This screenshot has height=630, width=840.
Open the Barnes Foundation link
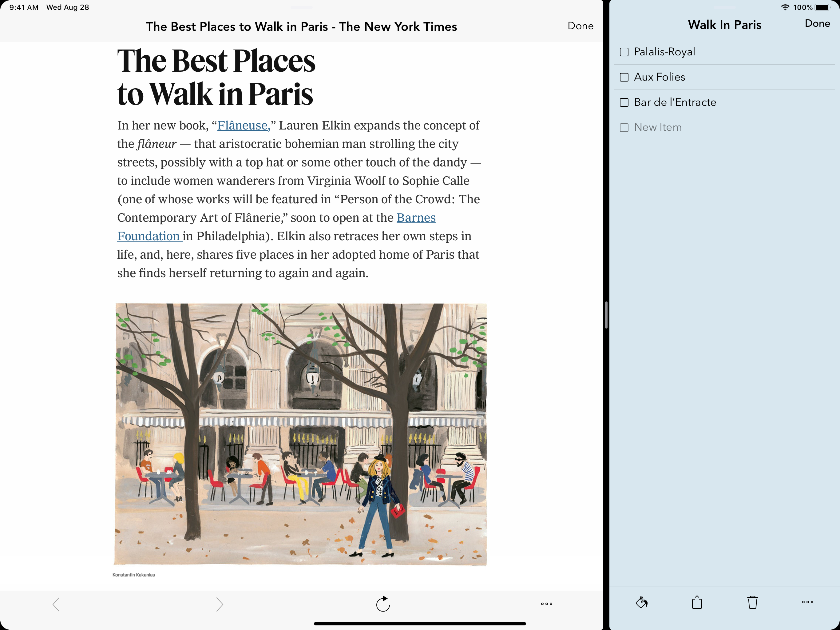pyautogui.click(x=416, y=218)
